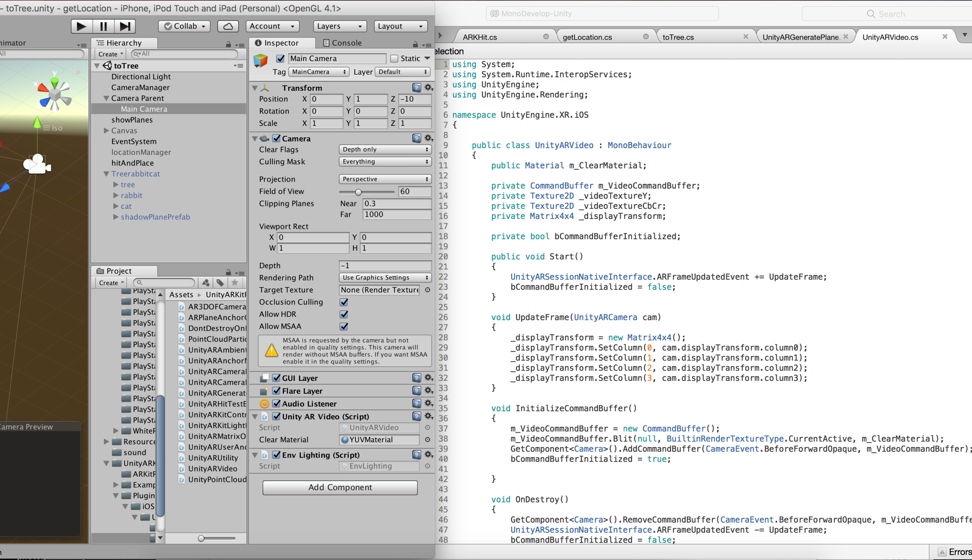The image size is (972, 560).
Task: Click the Step frame button
Action: coord(125,26)
